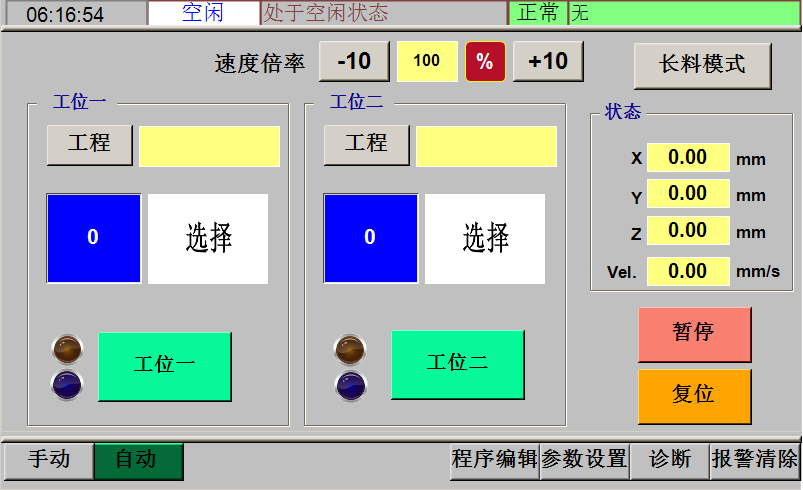
Task: Decrease speed rate with -10 button
Action: point(354,62)
